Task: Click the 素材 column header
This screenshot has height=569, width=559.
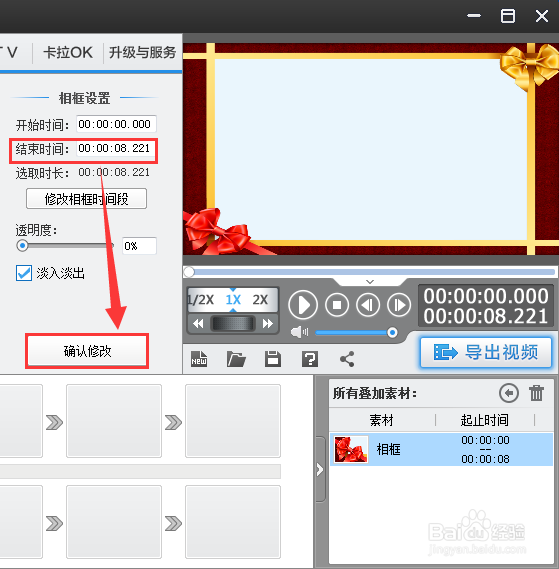Action: [382, 420]
